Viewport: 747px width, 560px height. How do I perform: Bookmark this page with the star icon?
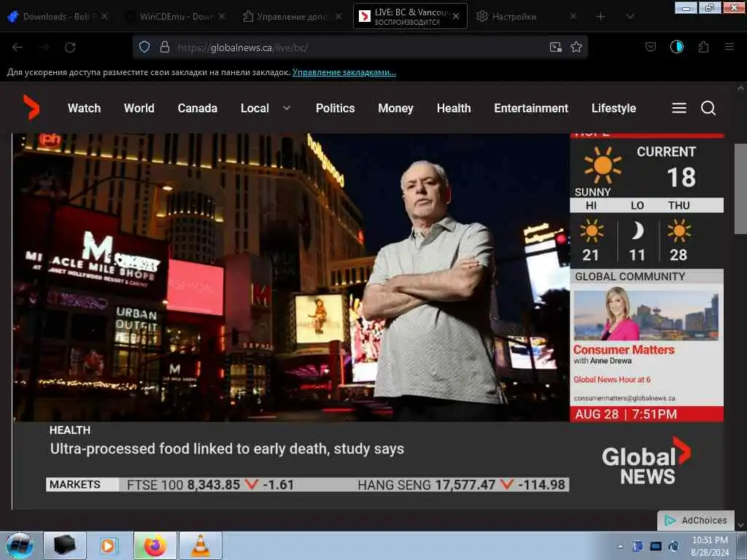(576, 47)
